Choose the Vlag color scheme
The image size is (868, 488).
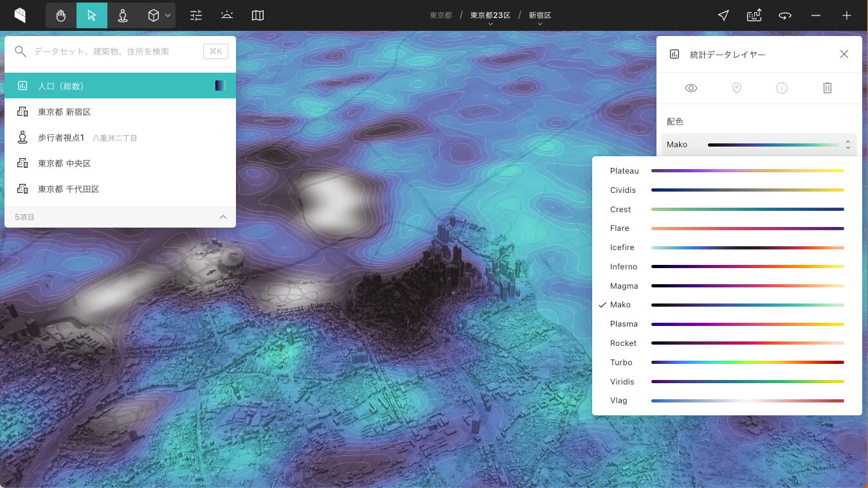tap(727, 401)
